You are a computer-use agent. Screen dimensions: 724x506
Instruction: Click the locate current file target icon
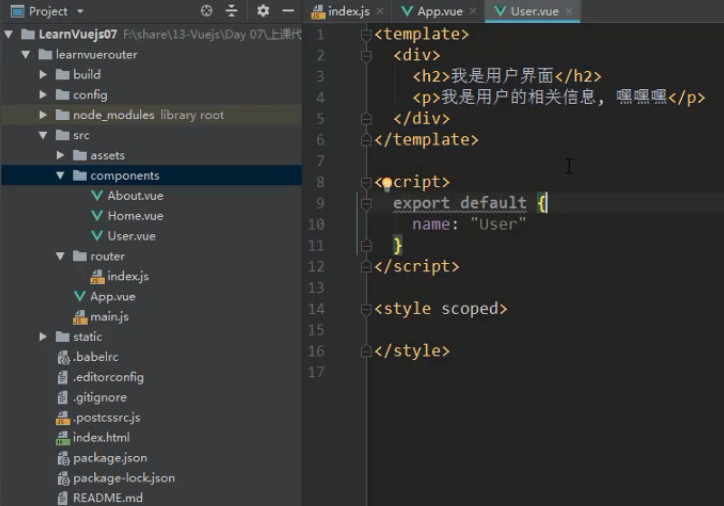tap(206, 11)
